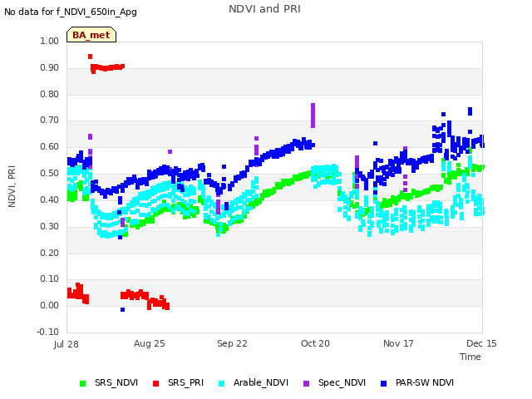Click the purple Spec_NDVI legend swatch

pos(307,383)
